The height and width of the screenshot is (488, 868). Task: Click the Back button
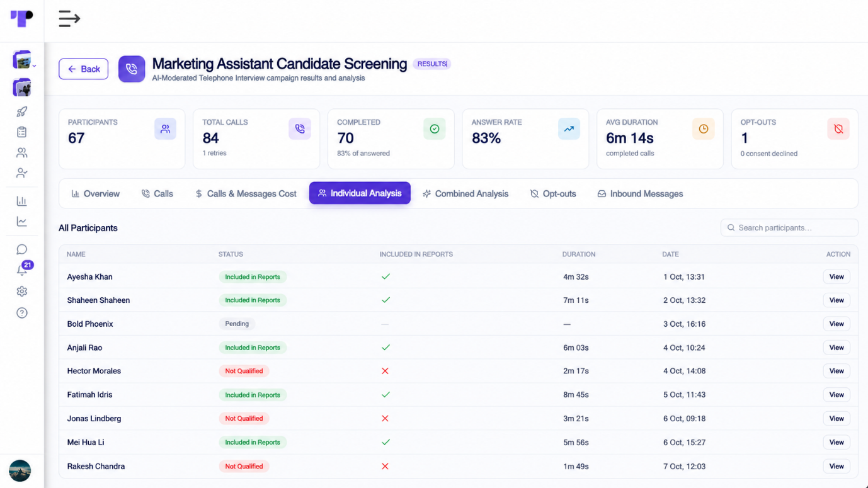pyautogui.click(x=84, y=69)
